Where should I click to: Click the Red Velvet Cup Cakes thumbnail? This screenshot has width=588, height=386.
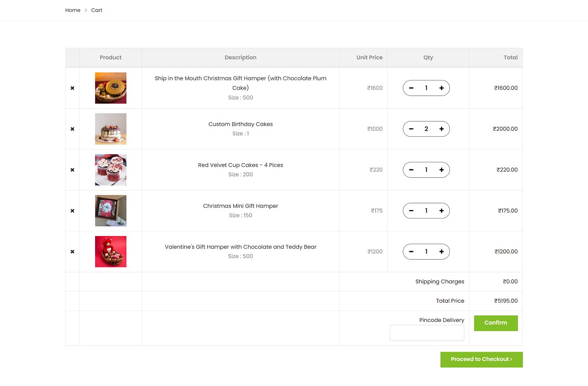click(x=110, y=169)
